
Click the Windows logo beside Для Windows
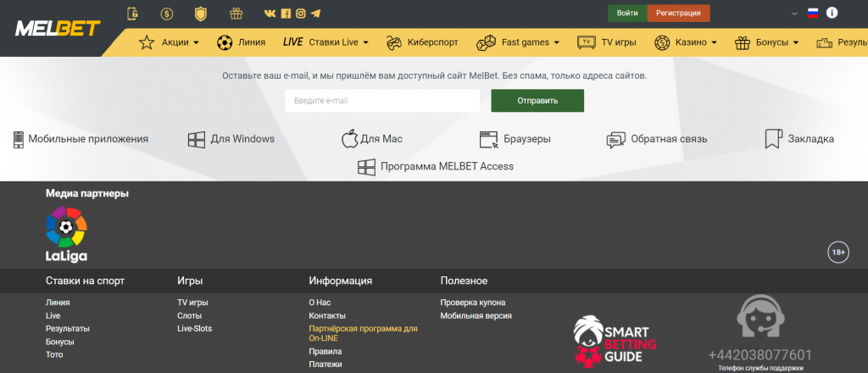(x=197, y=140)
